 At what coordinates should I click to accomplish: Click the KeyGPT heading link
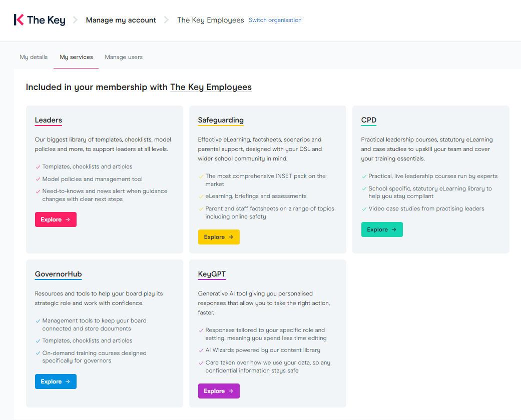coord(212,274)
